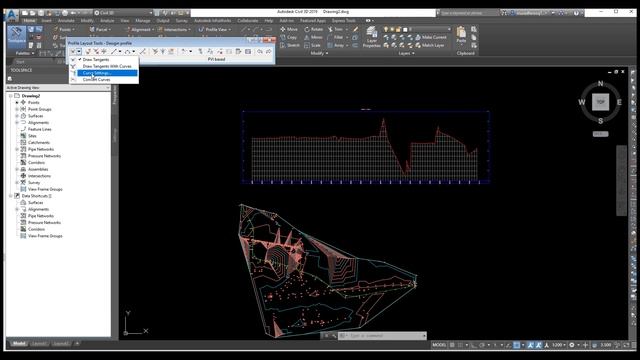Image resolution: width=640 pixels, height=360 pixels.
Task: Open the draw tangents dropdown arrow in Profile Layout Tools
Action: point(79,51)
